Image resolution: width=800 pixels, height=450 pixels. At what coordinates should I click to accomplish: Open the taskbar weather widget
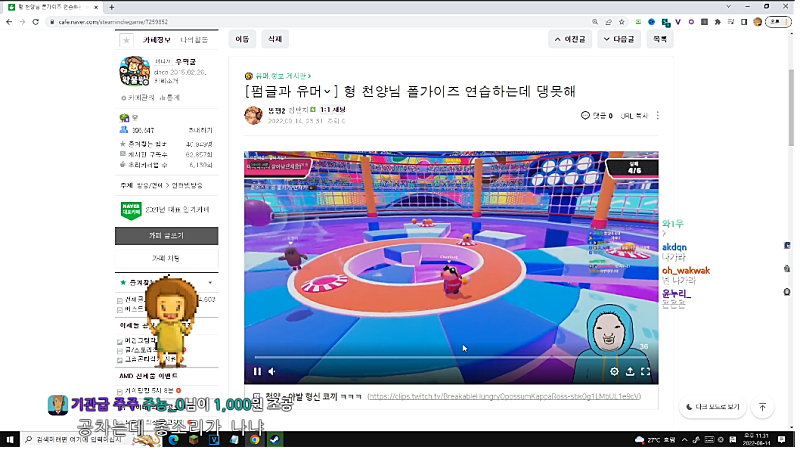(x=655, y=439)
